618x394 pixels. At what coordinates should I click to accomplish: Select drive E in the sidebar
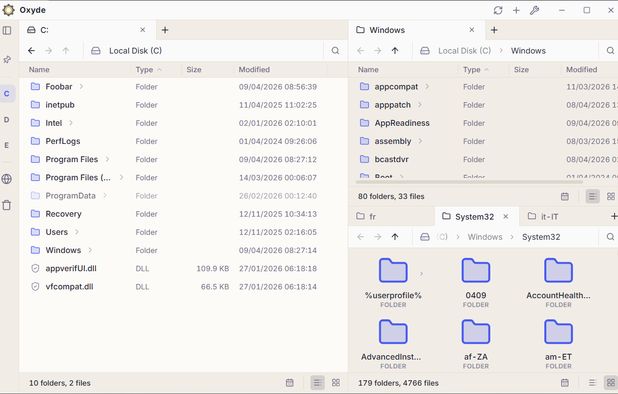pos(7,145)
